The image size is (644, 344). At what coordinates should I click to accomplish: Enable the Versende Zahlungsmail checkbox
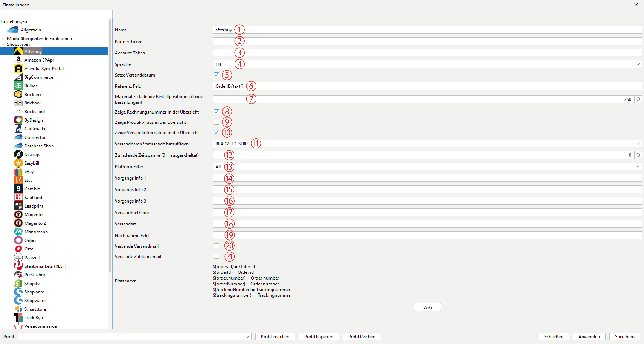217,256
